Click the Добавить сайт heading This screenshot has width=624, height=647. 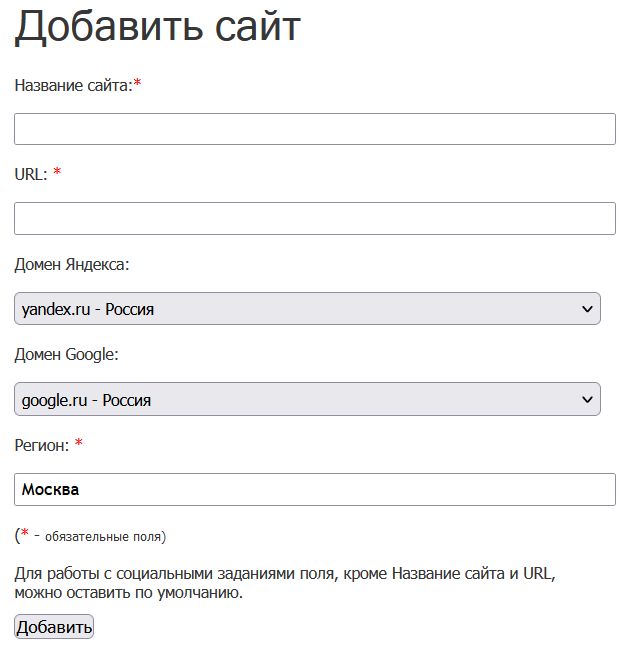tap(157, 28)
